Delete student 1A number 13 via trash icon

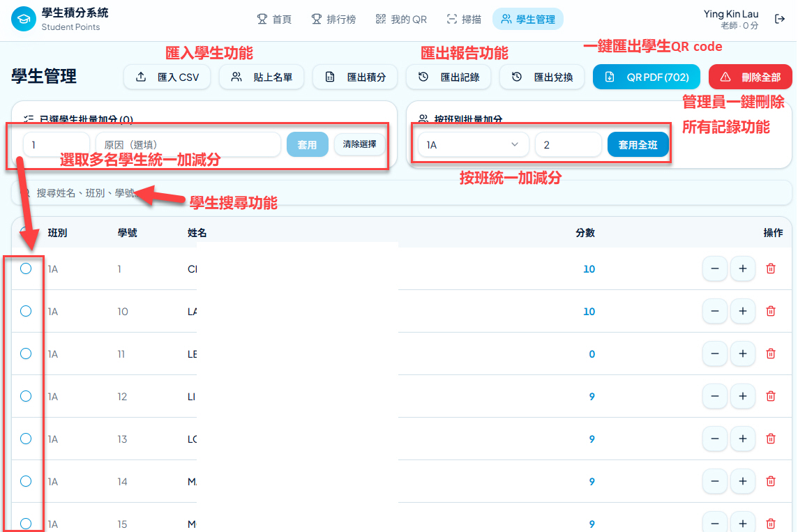coord(771,439)
